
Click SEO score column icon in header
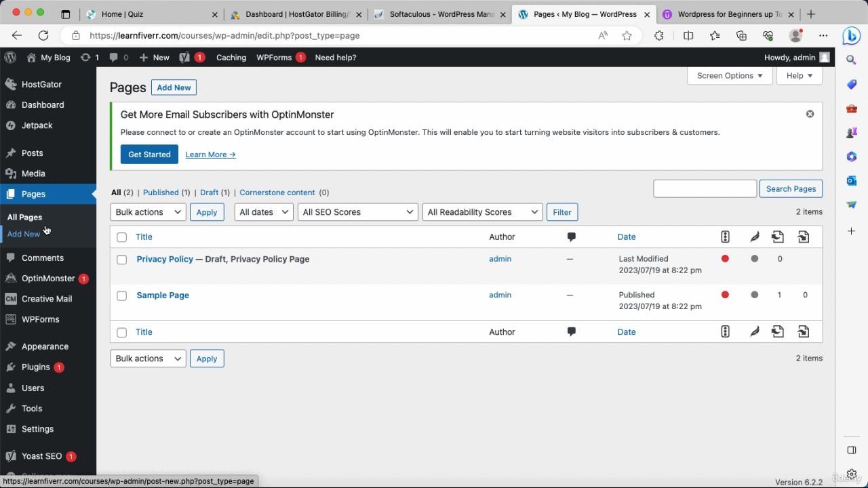coord(725,237)
